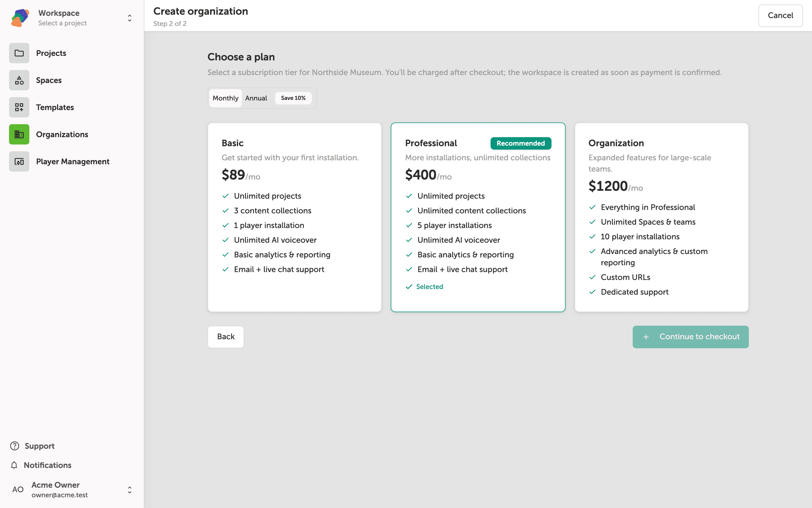Click the $400/mo price
This screenshot has height=508, width=812.
[x=428, y=175]
